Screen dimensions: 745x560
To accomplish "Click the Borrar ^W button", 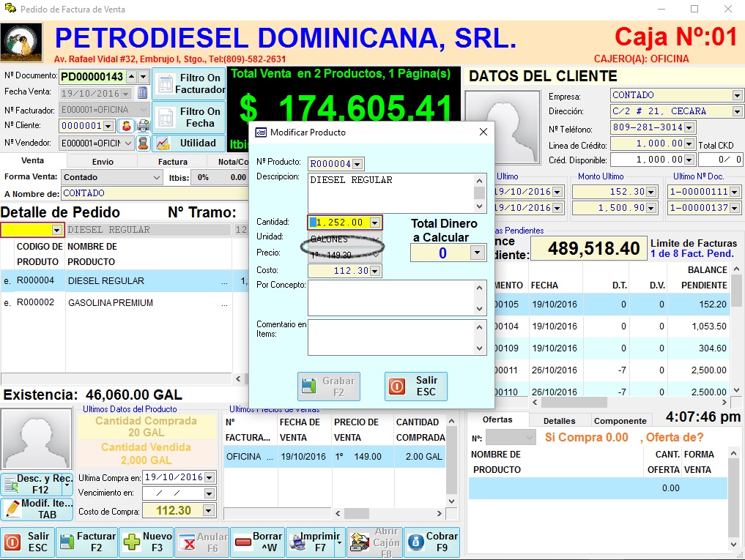I will (258, 542).
